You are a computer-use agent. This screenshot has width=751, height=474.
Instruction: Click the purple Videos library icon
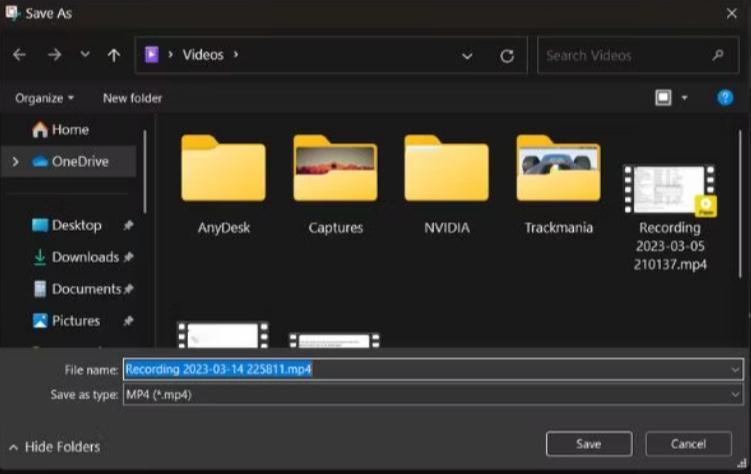[x=152, y=55]
